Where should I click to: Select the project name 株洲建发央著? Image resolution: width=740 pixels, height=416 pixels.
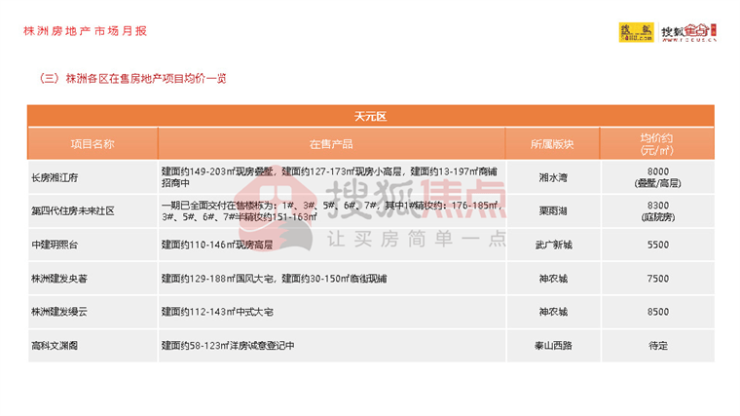click(59, 279)
